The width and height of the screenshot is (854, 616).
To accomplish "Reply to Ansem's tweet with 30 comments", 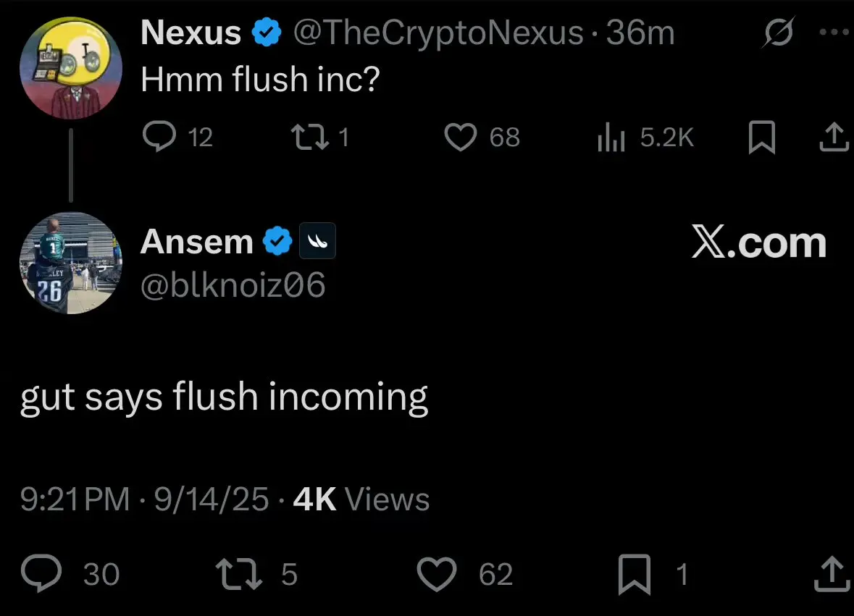I will [x=41, y=573].
